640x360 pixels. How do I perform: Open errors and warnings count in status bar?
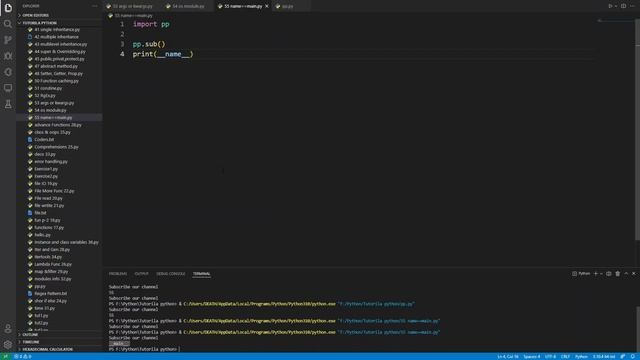click(x=23, y=356)
